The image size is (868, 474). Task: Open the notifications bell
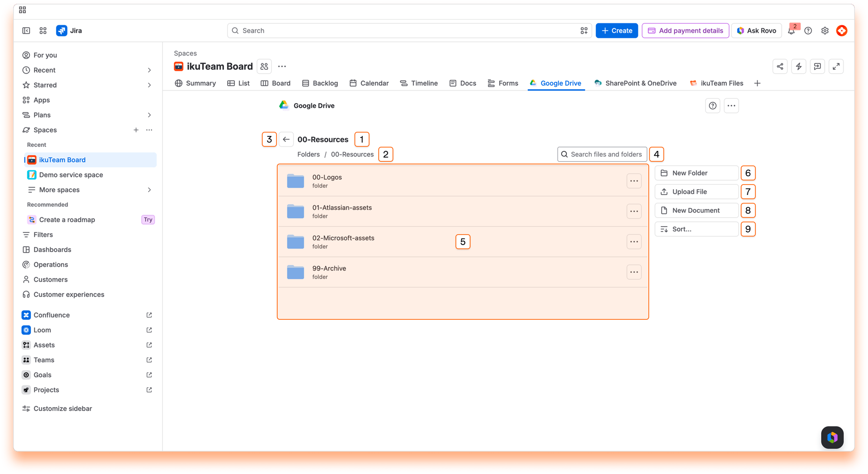point(791,30)
